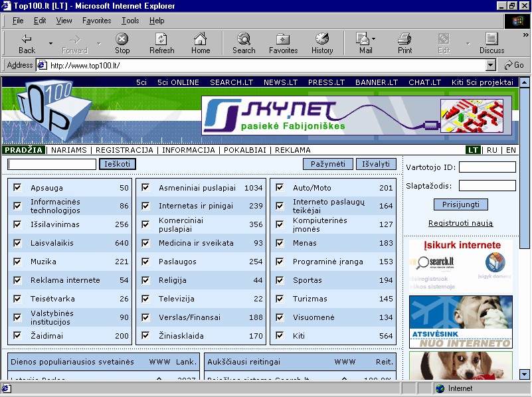This screenshot has width=532, height=397.
Task: Click the vertical scrollbar down arrow
Action: click(x=525, y=374)
